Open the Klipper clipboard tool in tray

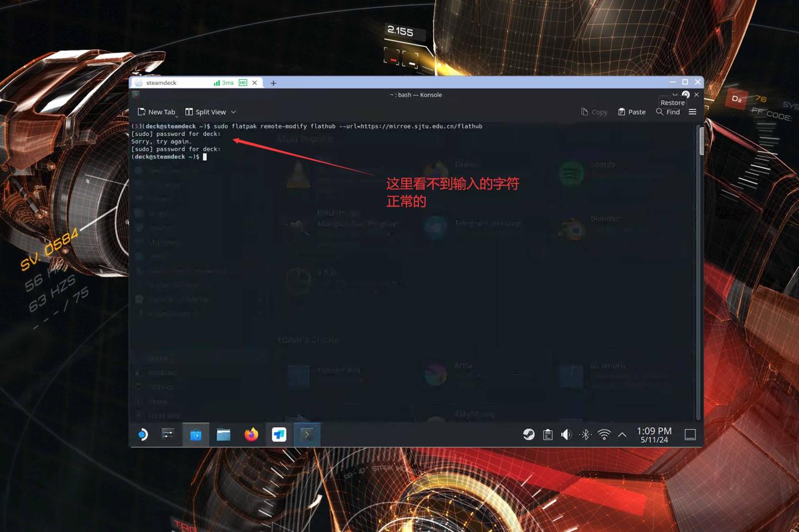[547, 434]
